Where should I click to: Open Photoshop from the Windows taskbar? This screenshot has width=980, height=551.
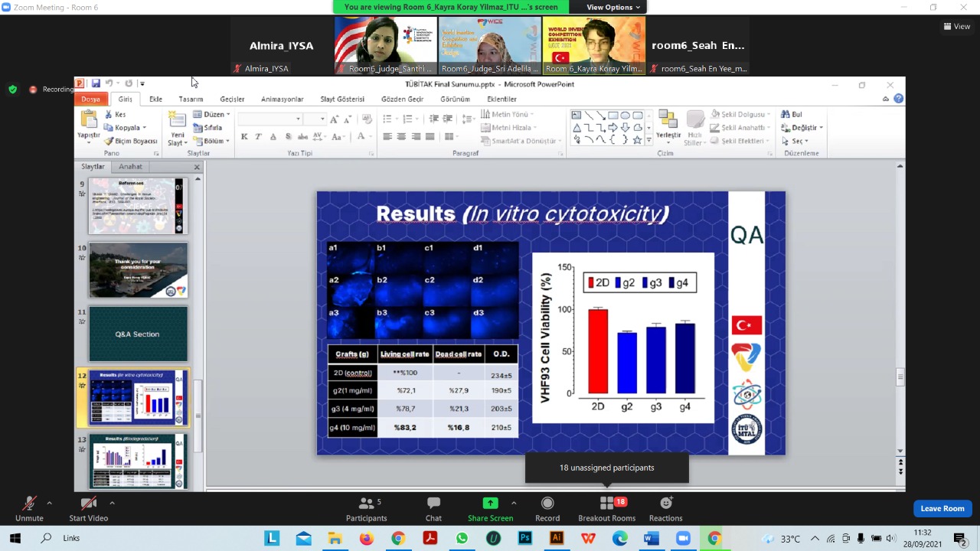pyautogui.click(x=525, y=539)
